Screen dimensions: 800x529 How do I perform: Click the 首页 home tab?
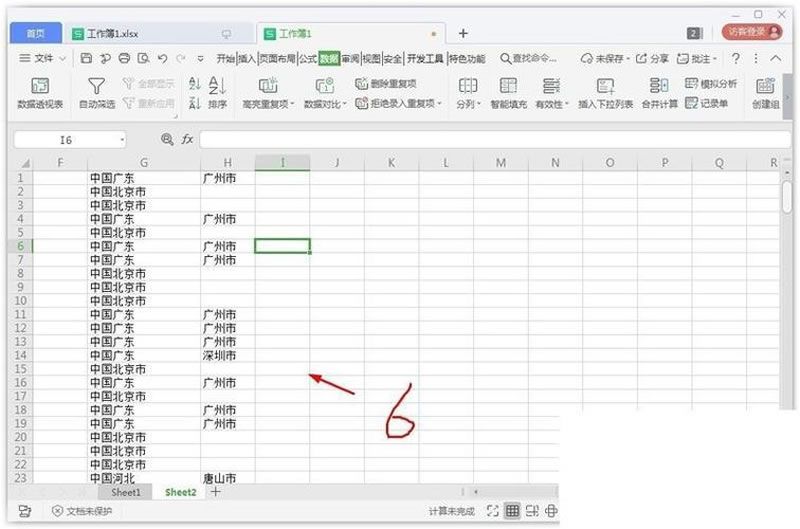36,33
